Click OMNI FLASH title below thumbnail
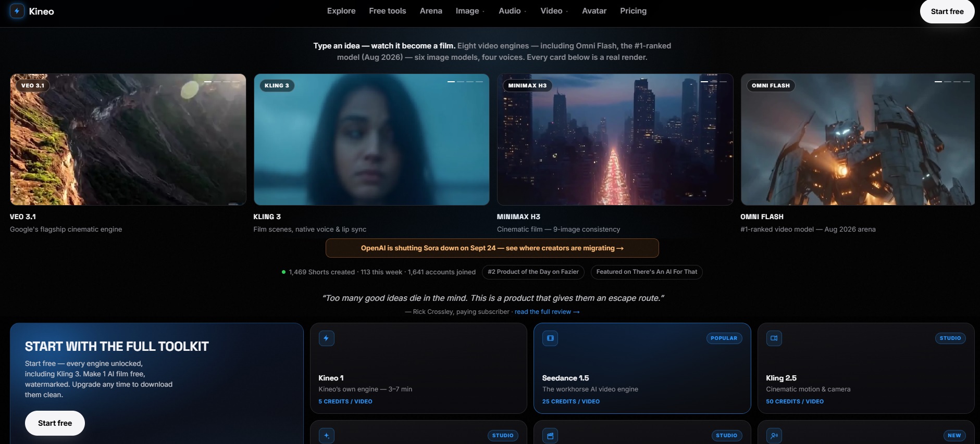The height and width of the screenshot is (444, 980). pos(762,217)
